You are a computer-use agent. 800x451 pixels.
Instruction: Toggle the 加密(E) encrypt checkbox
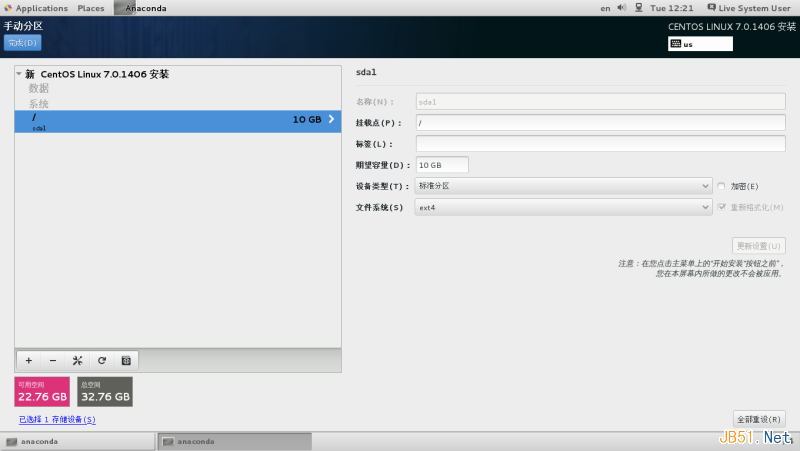point(721,186)
